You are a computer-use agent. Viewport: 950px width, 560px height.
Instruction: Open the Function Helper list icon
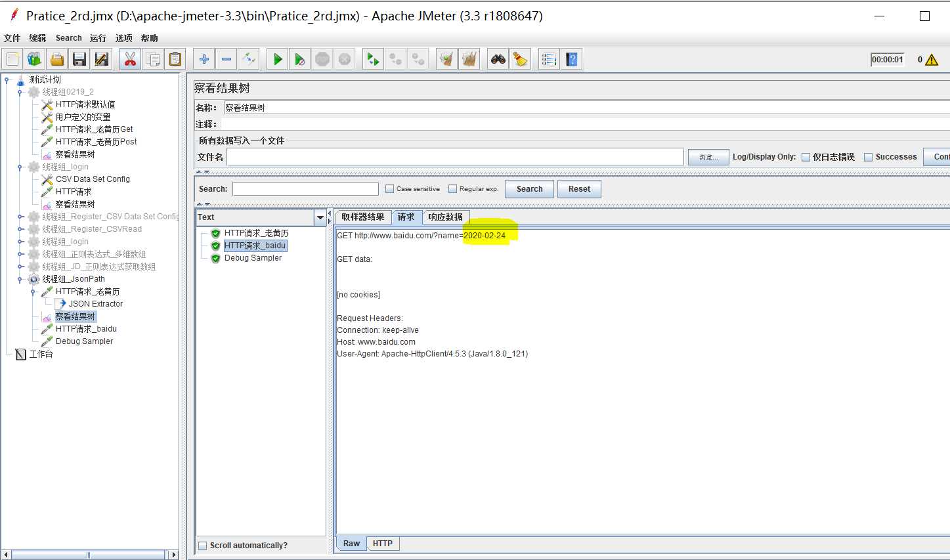[x=549, y=59]
